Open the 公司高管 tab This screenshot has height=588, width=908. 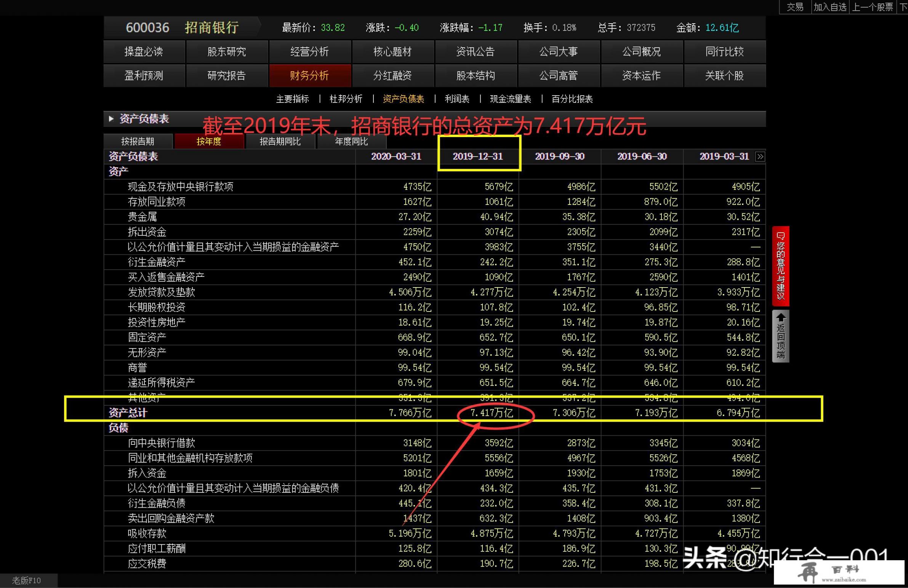pyautogui.click(x=559, y=75)
